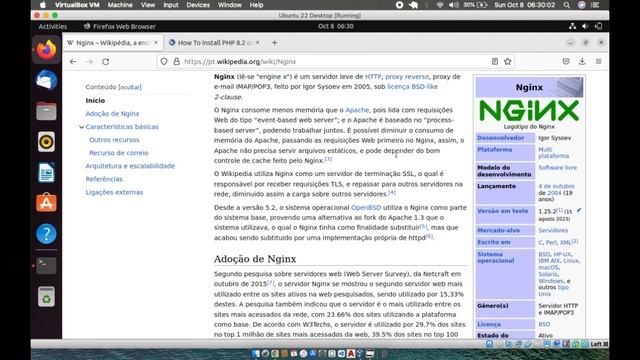The image size is (640, 360).
Task: Click the padlock site security icon
Action: coord(176,62)
